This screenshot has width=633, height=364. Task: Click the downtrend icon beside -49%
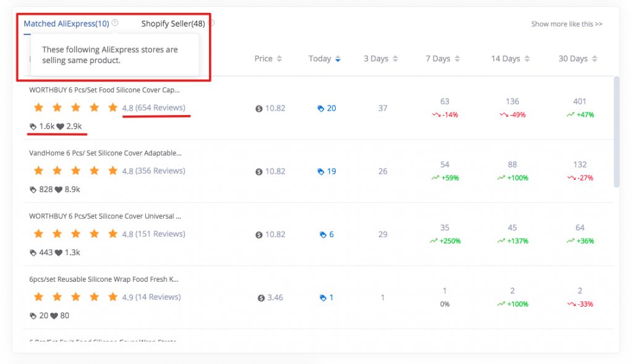pyautogui.click(x=504, y=114)
